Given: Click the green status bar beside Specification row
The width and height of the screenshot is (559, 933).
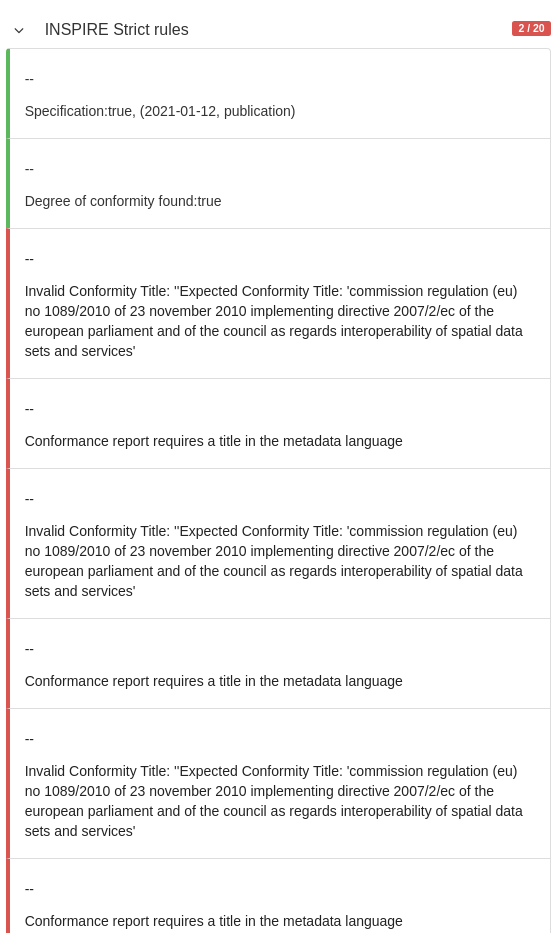Looking at the screenshot, I should pyautogui.click(x=8, y=94).
